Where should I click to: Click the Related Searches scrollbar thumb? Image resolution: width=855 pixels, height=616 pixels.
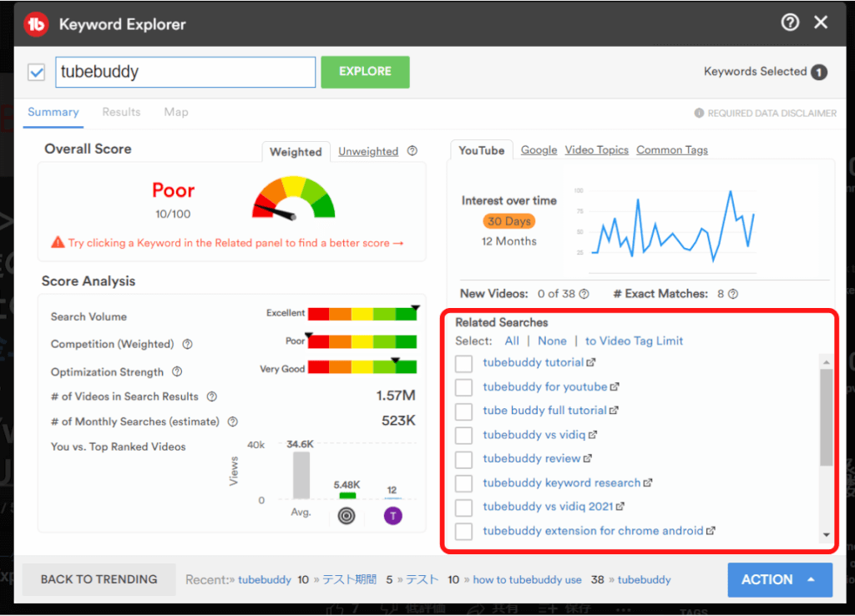[x=826, y=417]
